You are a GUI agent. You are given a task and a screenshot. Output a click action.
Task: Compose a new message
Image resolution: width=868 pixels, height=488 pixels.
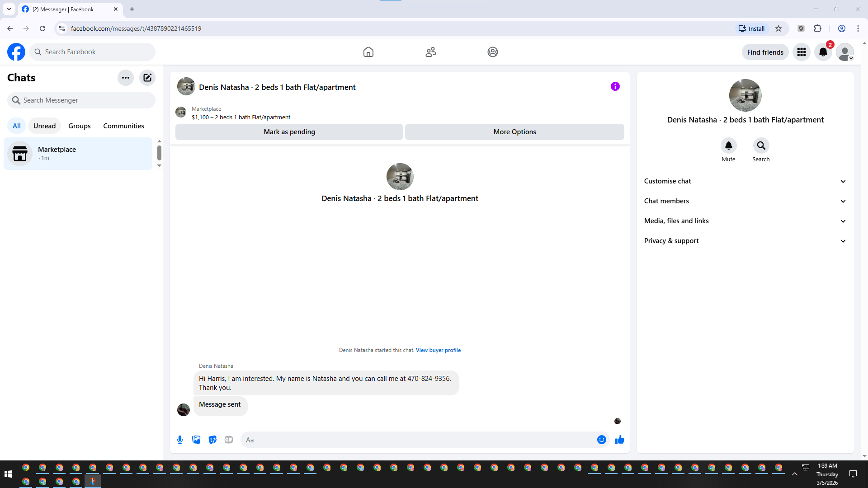147,78
